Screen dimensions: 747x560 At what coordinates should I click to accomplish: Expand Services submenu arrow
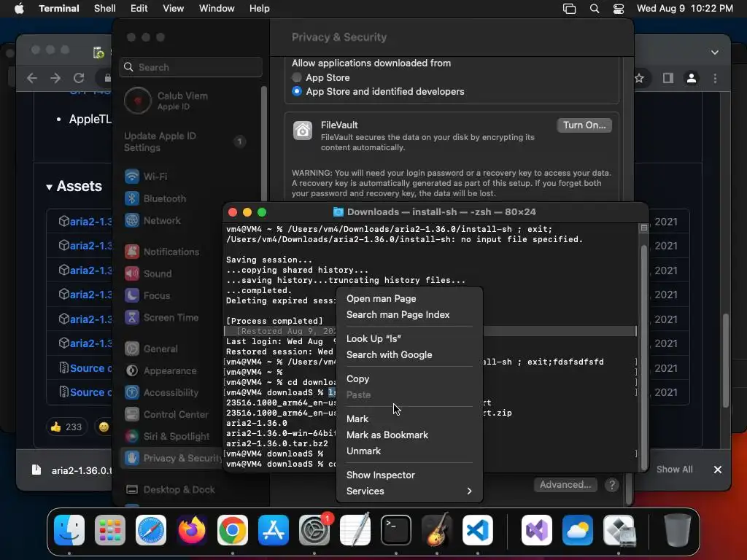tap(469, 491)
